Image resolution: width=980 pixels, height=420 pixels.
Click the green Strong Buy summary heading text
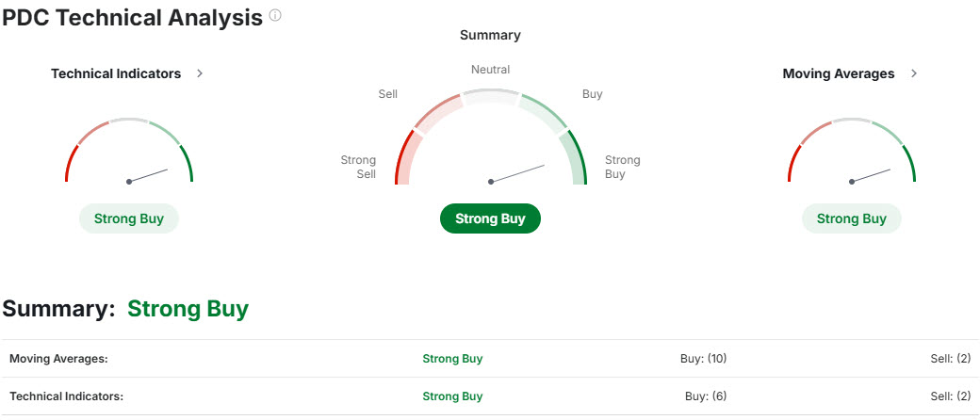[x=188, y=309]
